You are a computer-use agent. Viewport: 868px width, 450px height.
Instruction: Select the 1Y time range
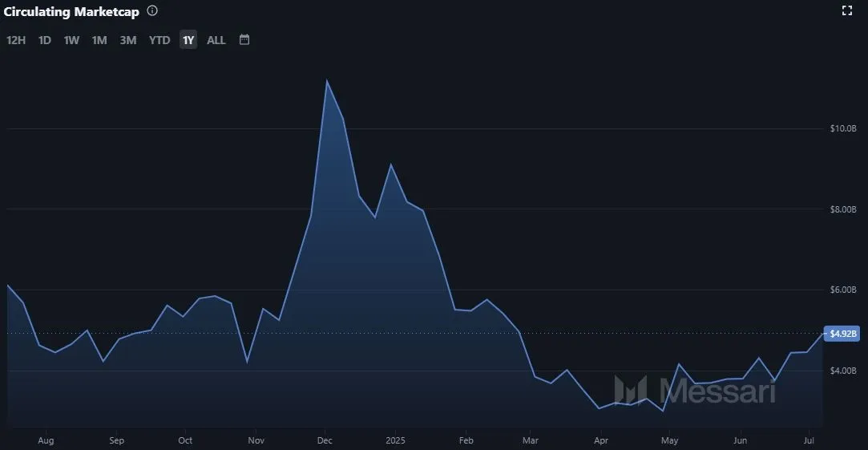click(188, 40)
